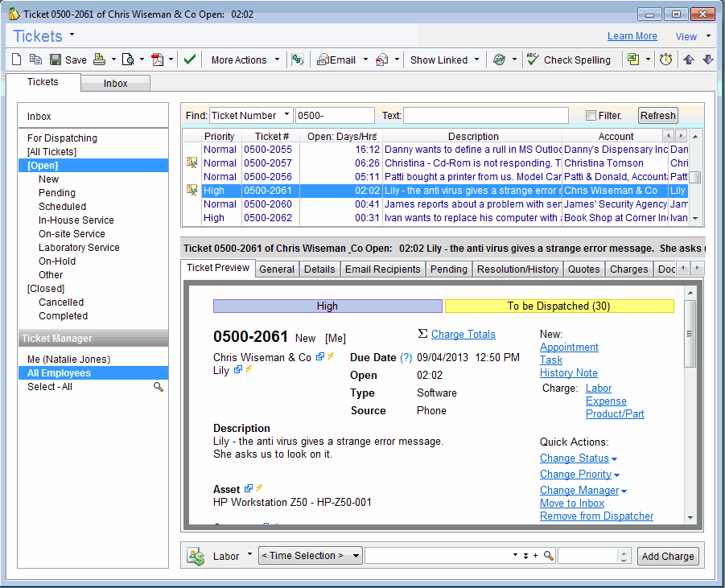Open the Ticket Number find dropdown
Screen dimensions: 725x588
point(287,115)
